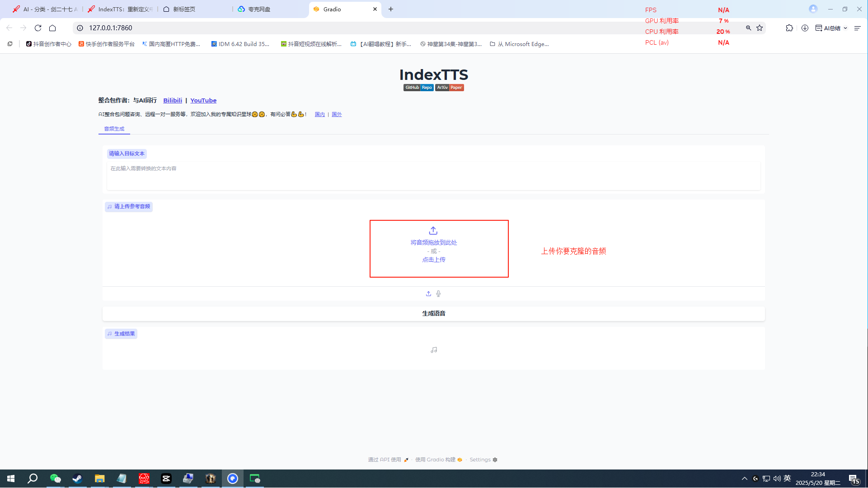Image resolution: width=868 pixels, height=488 pixels.
Task: Open the browser main menu icon
Action: pos(858,28)
